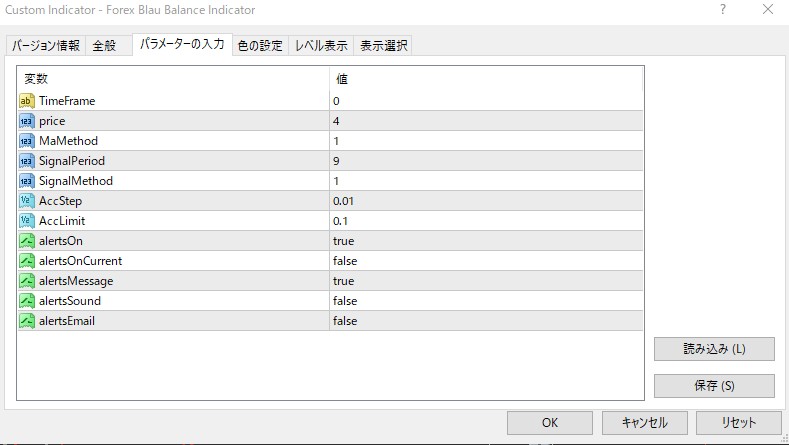Click the AccLimit double type icon
This screenshot has height=445, width=789.
(x=27, y=220)
